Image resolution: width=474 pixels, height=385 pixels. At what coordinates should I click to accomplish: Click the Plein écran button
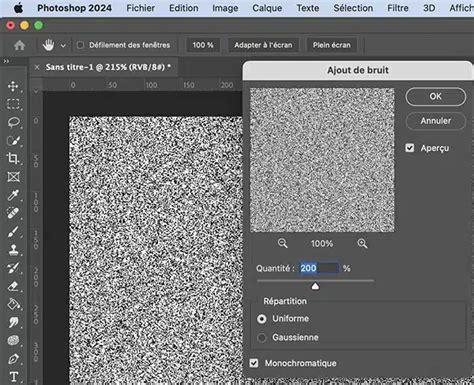(x=331, y=45)
